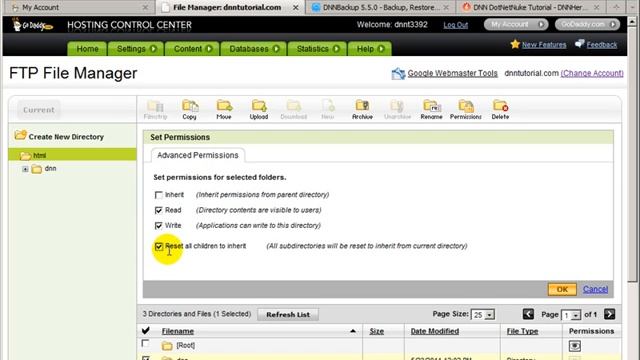Sort by the Size column header
This screenshot has width=640, height=360.
376,331
